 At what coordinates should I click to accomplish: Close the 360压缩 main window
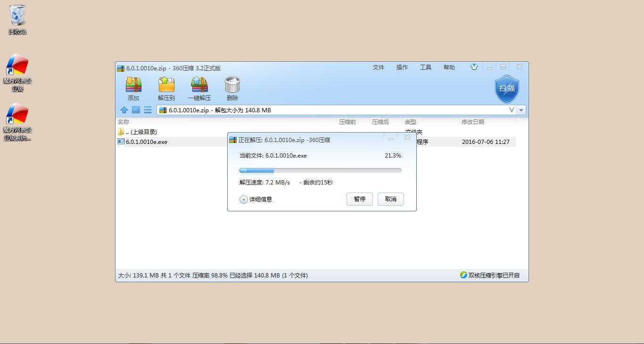(x=519, y=67)
